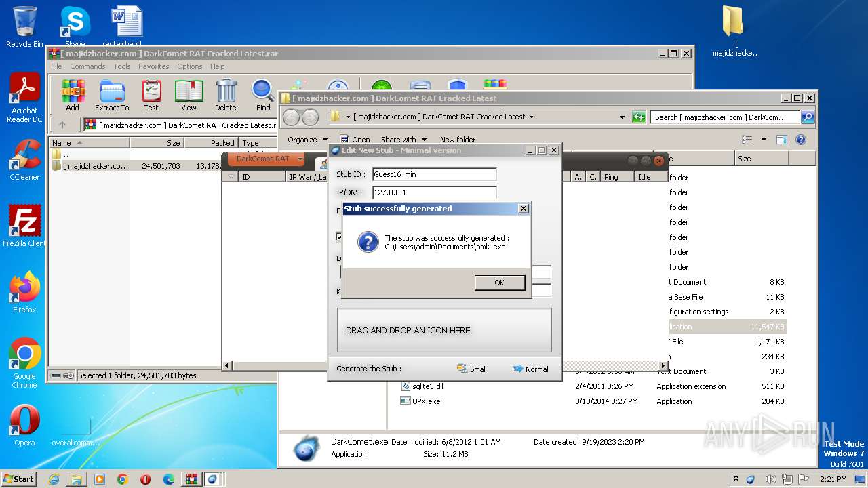Open Internet Explorer from taskbar
This screenshot has width=868, height=488.
click(x=54, y=479)
